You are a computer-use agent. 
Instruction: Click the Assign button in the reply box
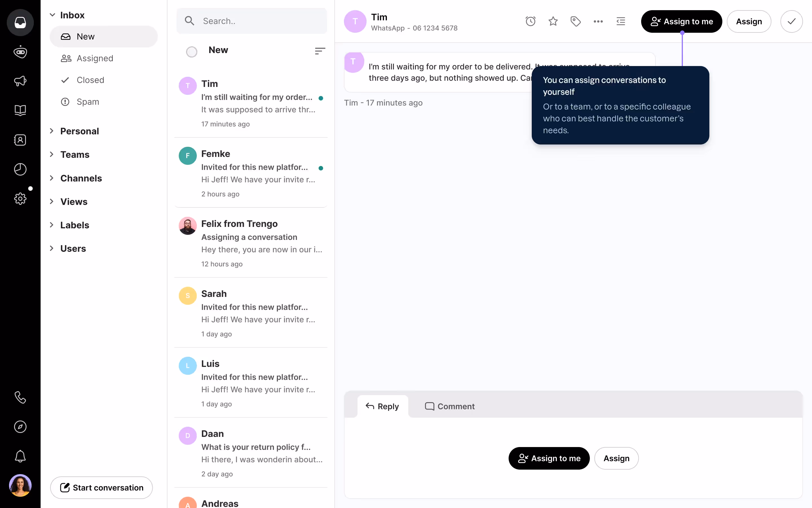coord(616,458)
